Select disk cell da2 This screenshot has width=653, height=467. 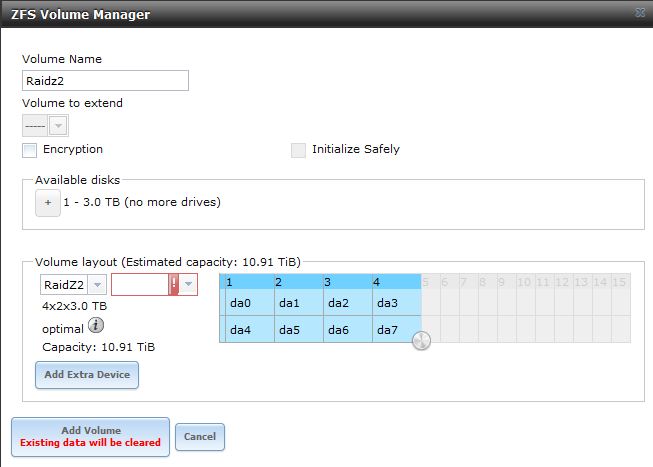pyautogui.click(x=348, y=303)
